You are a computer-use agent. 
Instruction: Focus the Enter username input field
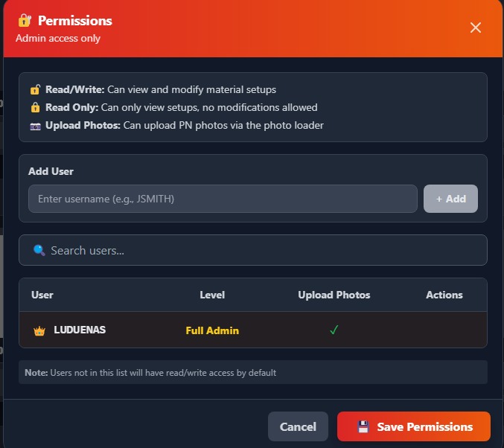(x=223, y=199)
